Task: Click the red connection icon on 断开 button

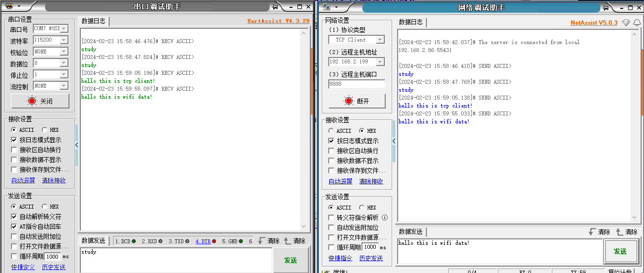Action: click(349, 101)
